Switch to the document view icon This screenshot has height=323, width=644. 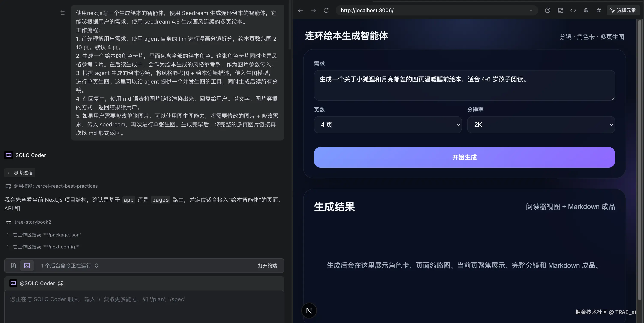14,266
